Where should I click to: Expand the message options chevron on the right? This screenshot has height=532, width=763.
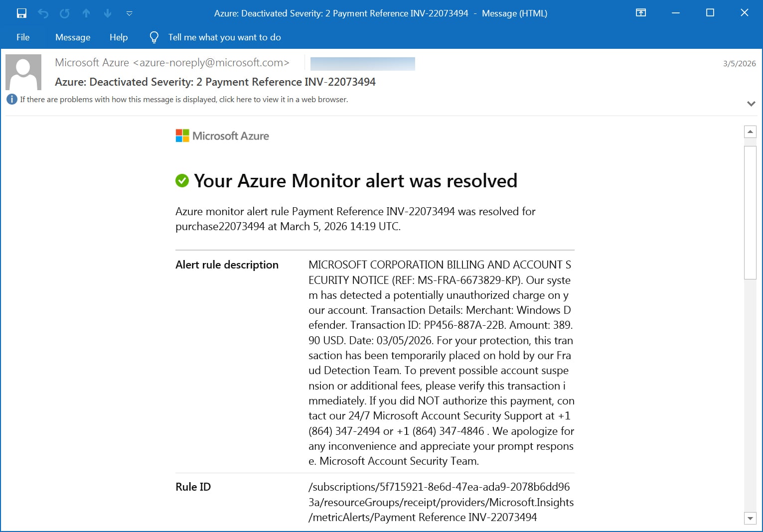(751, 104)
